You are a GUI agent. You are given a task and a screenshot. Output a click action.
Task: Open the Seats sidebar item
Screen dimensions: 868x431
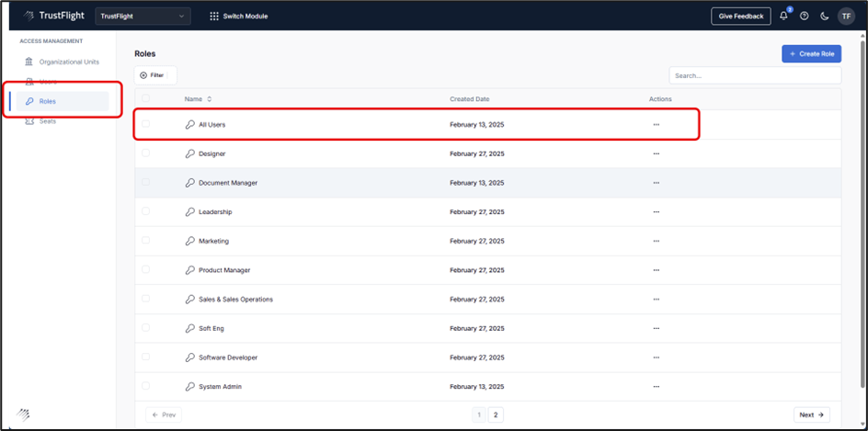click(47, 121)
